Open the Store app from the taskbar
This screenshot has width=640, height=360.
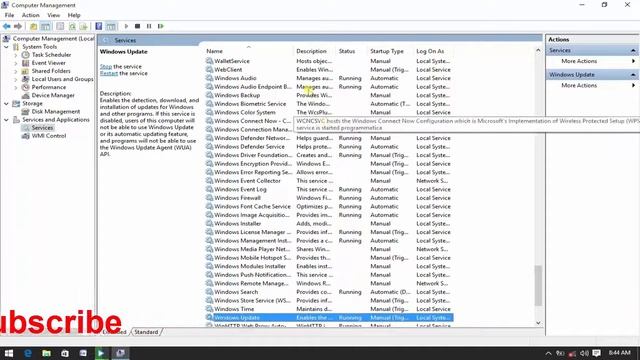point(64,353)
